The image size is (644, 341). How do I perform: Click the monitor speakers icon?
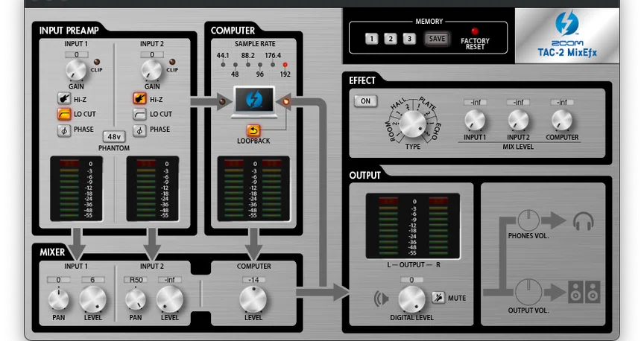click(584, 292)
